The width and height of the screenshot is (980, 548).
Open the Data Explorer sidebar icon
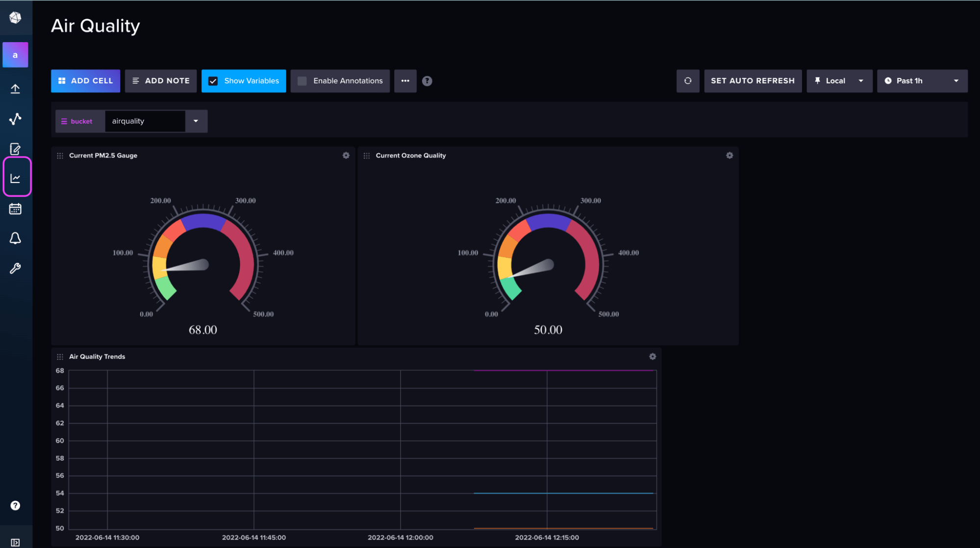(15, 119)
